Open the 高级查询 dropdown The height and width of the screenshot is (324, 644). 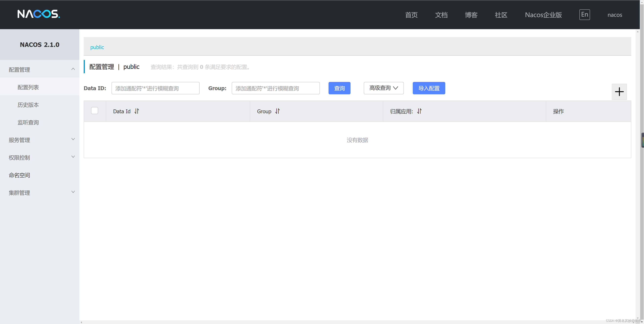click(x=383, y=88)
